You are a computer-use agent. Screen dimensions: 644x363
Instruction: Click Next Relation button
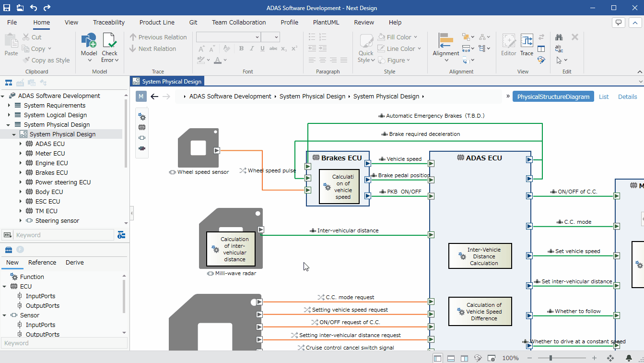coord(152,48)
